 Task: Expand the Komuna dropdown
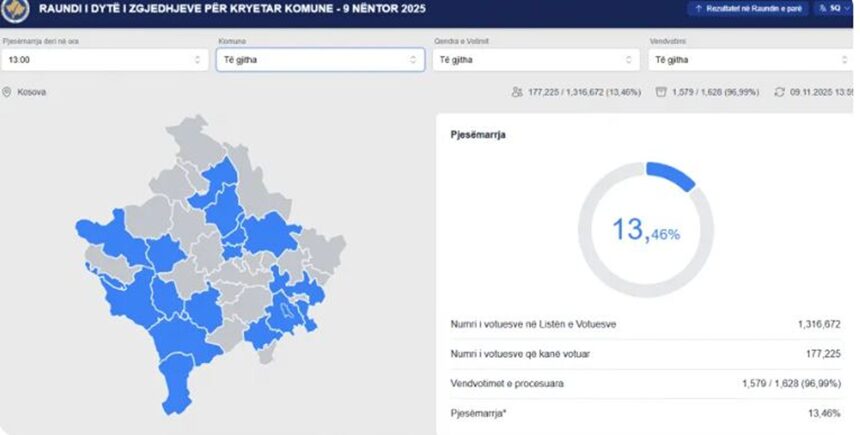click(320, 60)
